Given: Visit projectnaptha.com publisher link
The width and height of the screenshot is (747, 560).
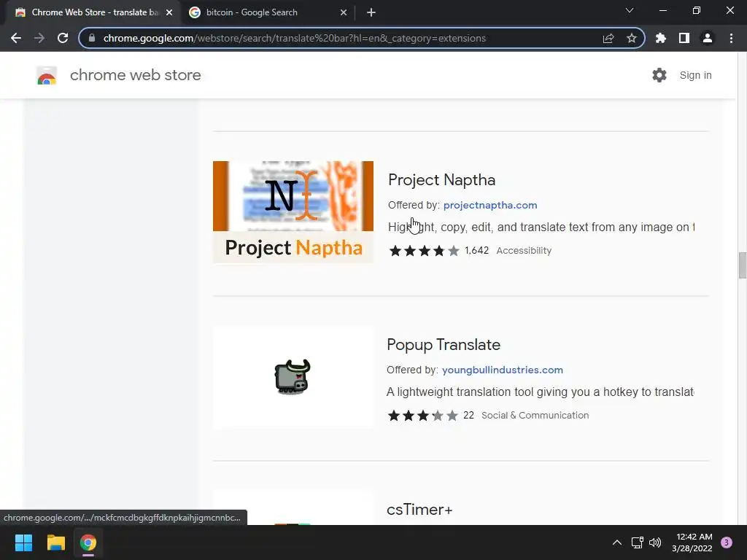Looking at the screenshot, I should [x=490, y=205].
